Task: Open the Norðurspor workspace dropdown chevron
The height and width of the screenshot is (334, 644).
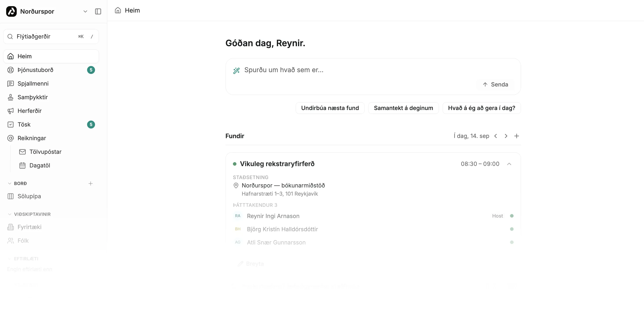Action: click(85, 11)
